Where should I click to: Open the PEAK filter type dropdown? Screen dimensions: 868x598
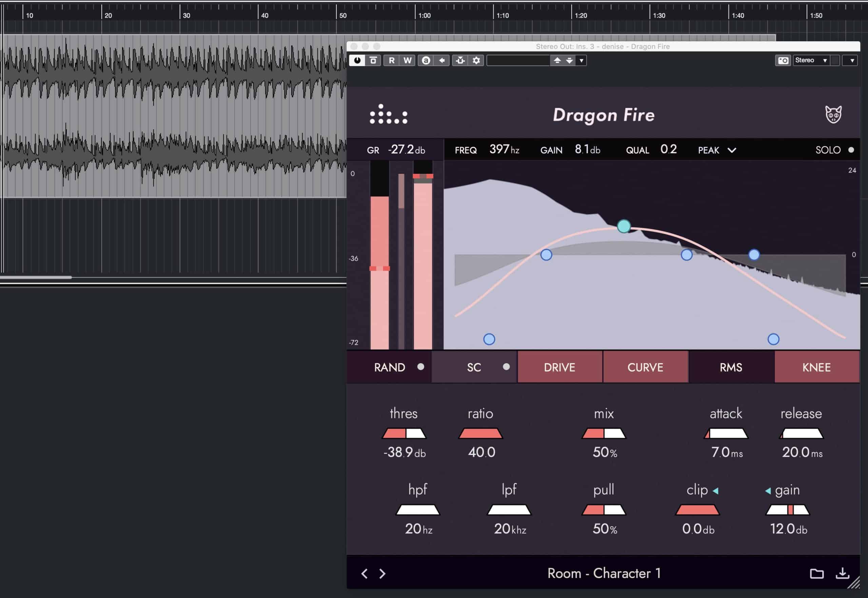tap(717, 150)
